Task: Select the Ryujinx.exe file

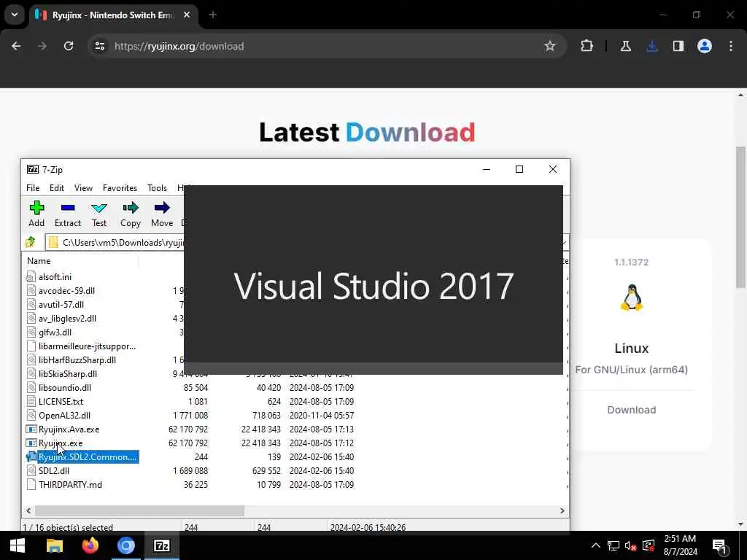Action: [x=61, y=443]
